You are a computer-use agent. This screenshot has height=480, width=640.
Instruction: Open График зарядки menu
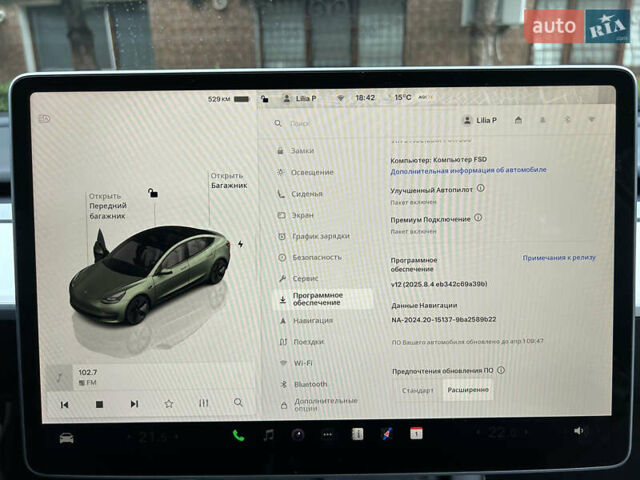[322, 236]
